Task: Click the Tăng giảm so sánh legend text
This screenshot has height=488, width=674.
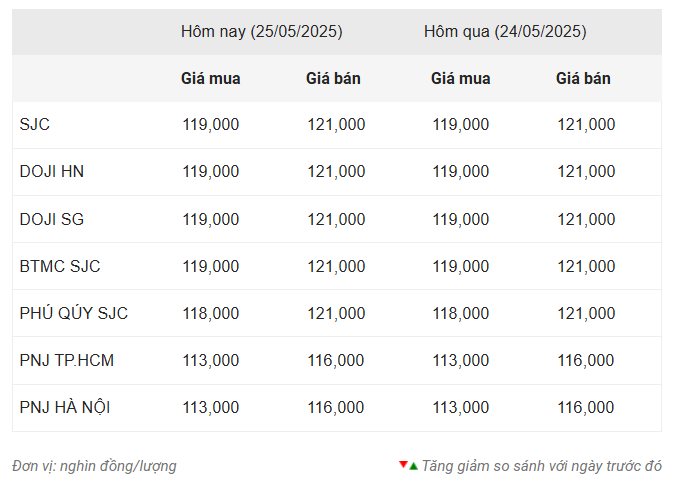Action: click(541, 466)
